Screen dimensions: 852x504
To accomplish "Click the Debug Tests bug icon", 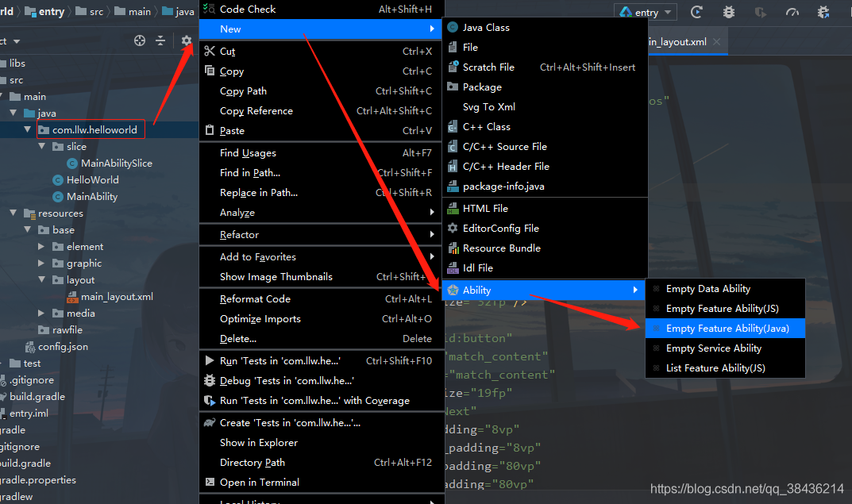I will point(210,380).
